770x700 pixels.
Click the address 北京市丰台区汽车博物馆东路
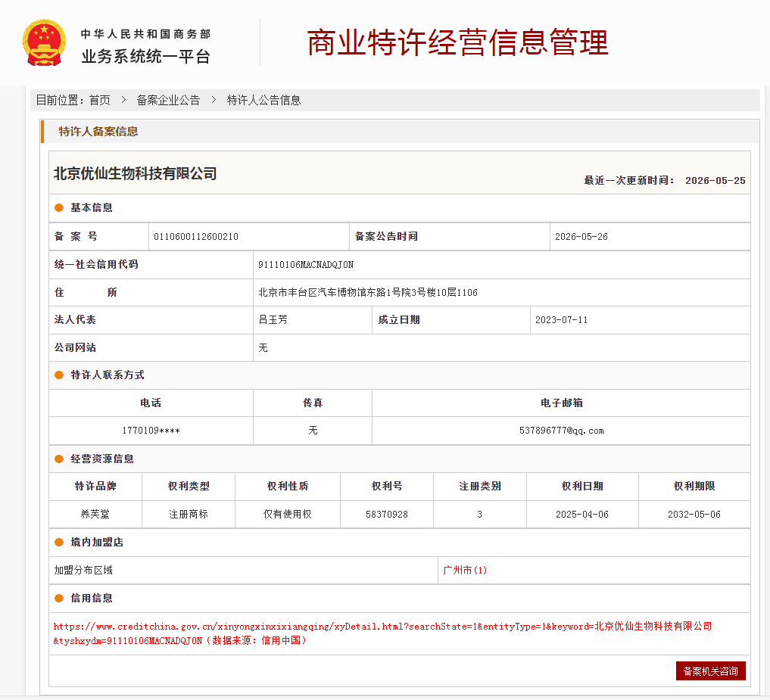368,293
